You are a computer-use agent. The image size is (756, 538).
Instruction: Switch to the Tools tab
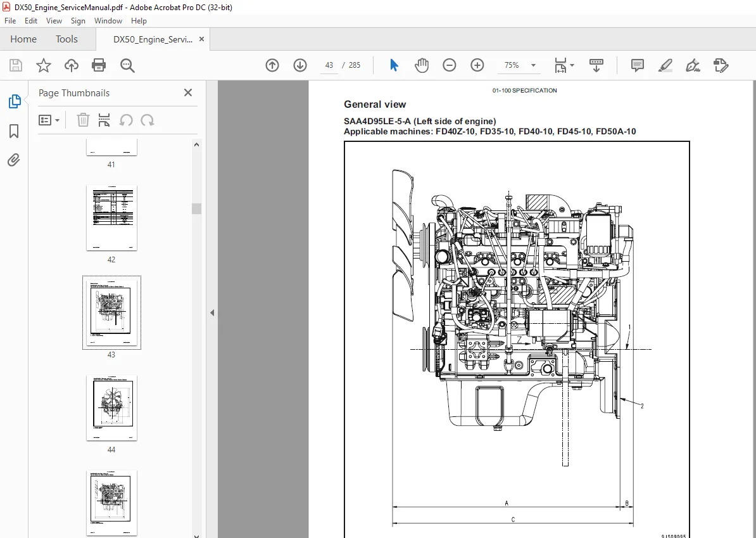tap(66, 39)
